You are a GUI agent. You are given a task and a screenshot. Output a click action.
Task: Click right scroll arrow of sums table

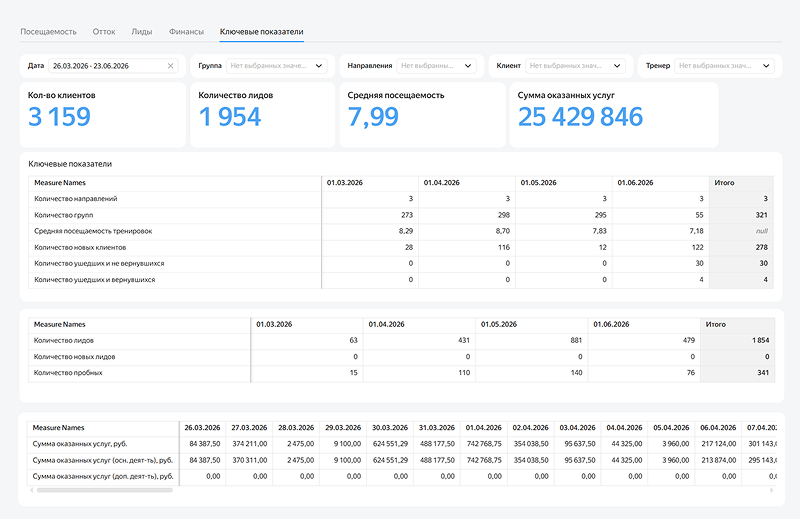771,490
